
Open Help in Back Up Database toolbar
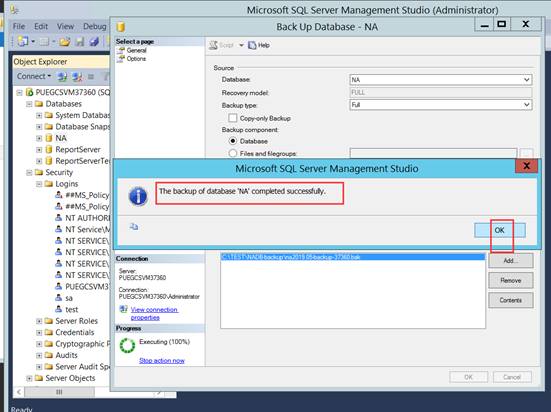pyautogui.click(x=259, y=45)
